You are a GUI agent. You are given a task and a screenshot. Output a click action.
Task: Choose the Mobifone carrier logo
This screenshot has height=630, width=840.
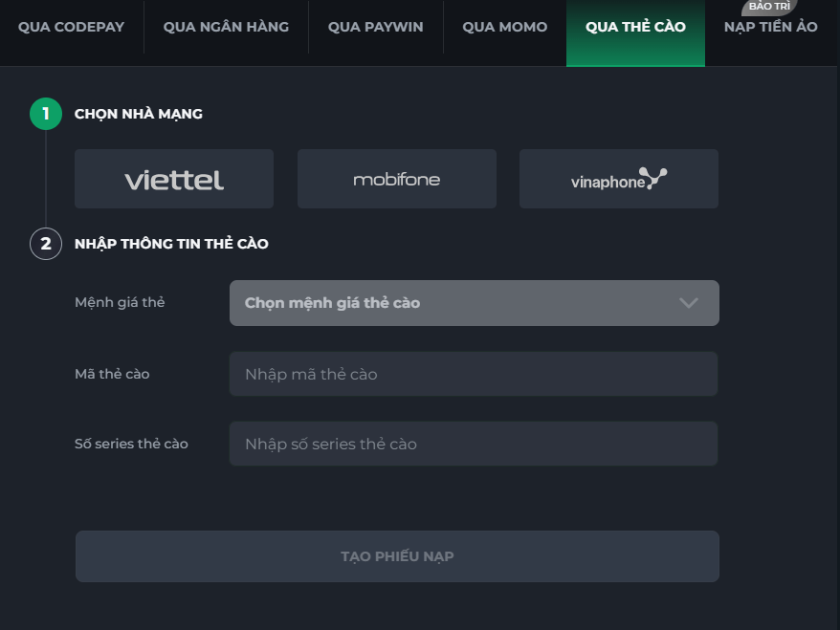[397, 179]
